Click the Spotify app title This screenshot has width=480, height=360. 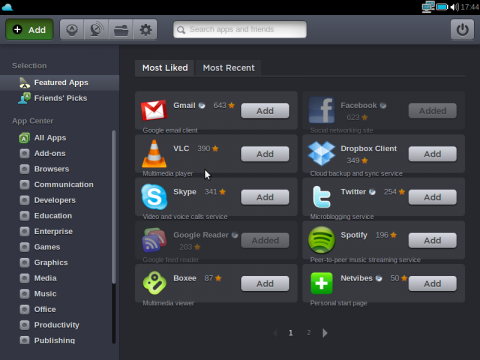(354, 235)
